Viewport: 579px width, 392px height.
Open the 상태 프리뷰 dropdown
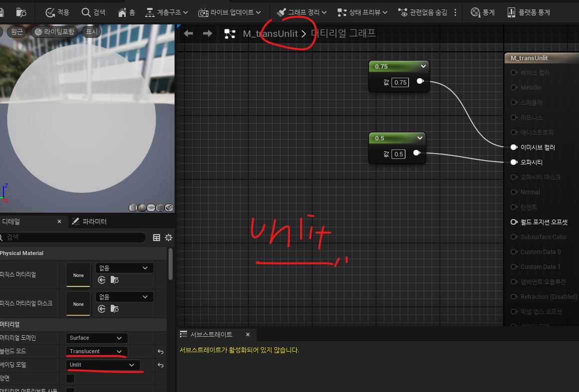(362, 12)
